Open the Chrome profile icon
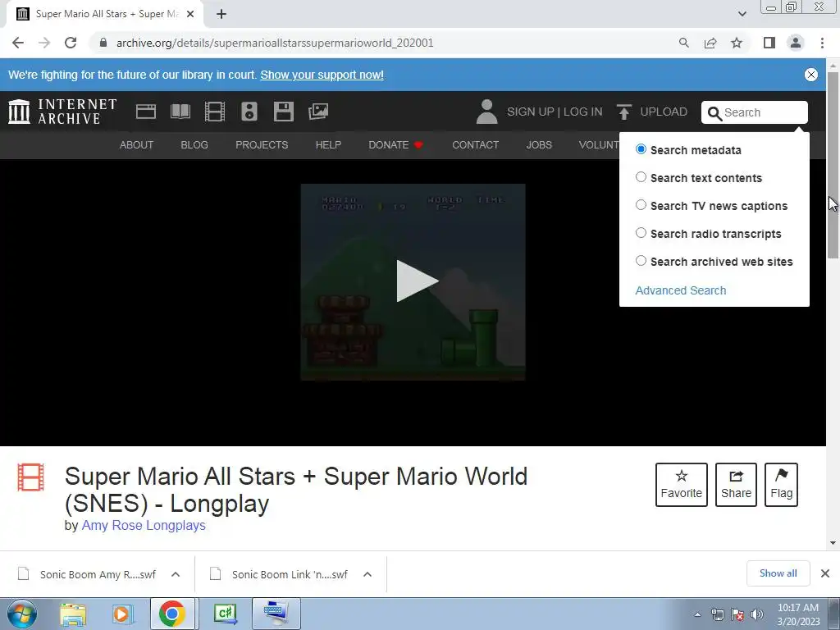This screenshot has height=630, width=840. (x=796, y=43)
